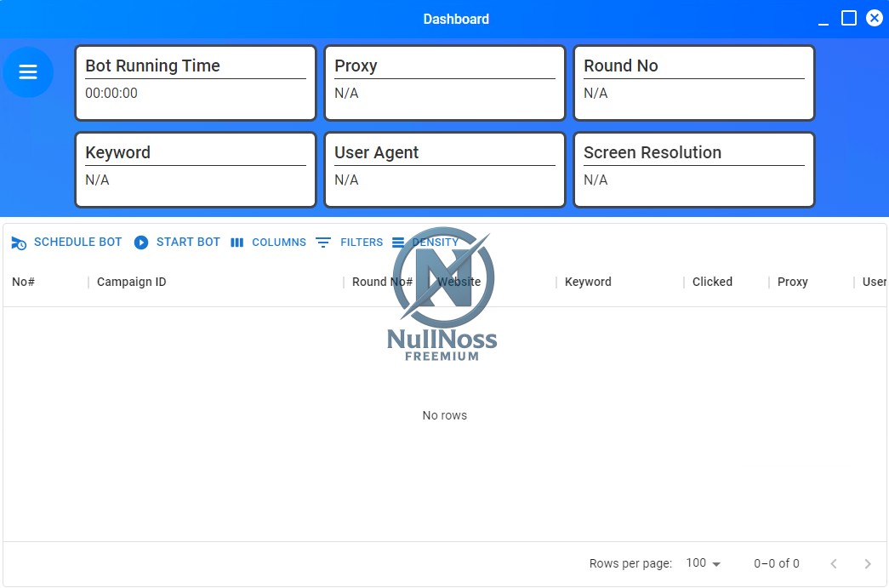Click the Round No info card

693,83
